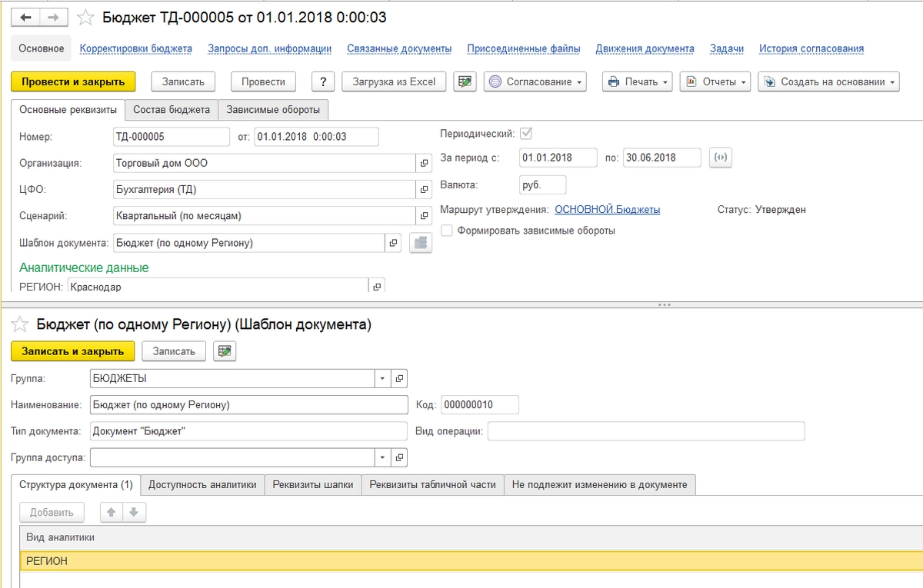Open the Организация field link icon
Image resolution: width=923 pixels, height=588 pixels.
point(424,163)
